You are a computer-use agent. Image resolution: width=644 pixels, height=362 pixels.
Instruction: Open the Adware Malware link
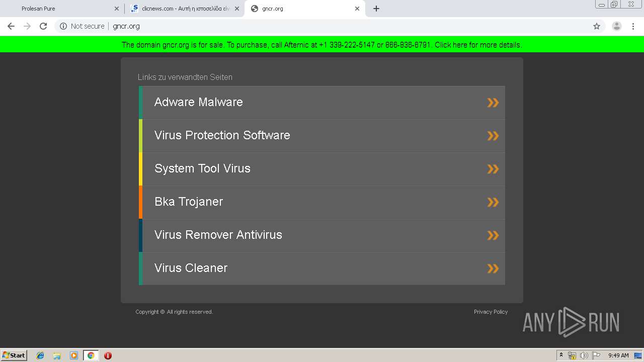click(322, 103)
